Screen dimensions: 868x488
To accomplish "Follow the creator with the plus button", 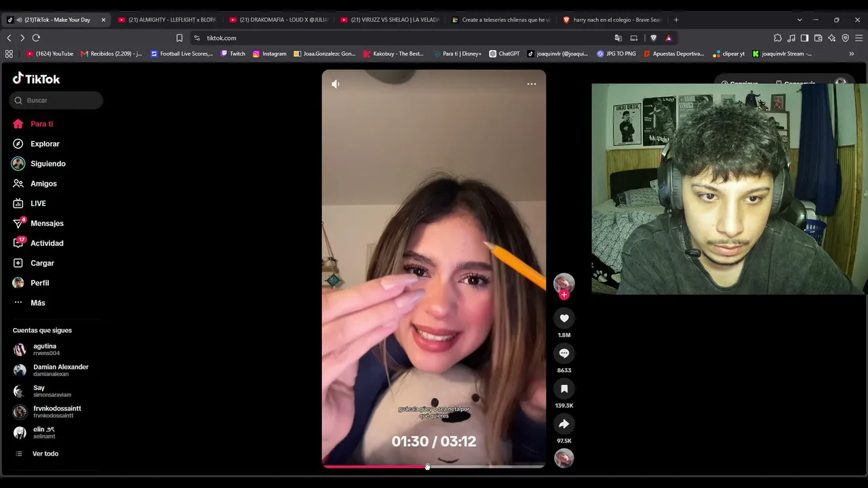I will click(564, 295).
